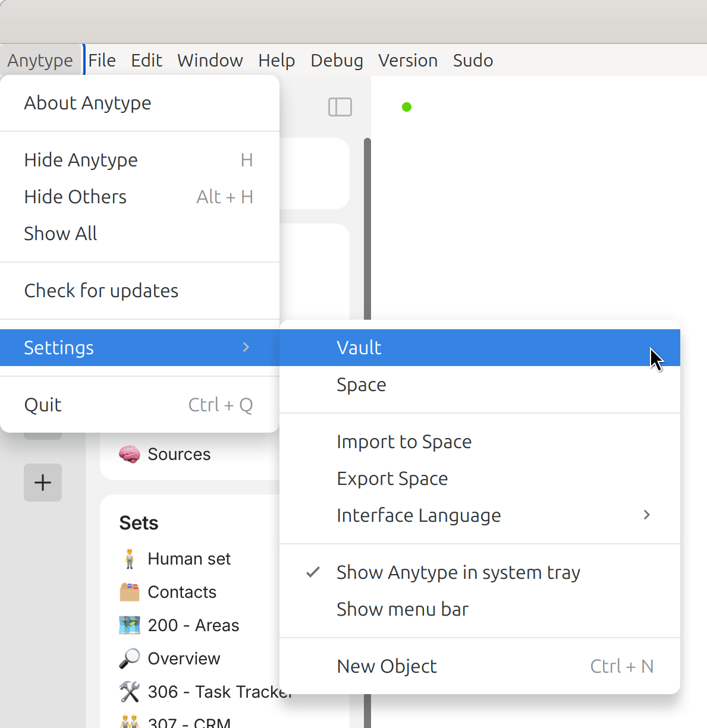Expand the Interface Language submenu arrow
Screen dimensions: 707x728
pos(647,515)
